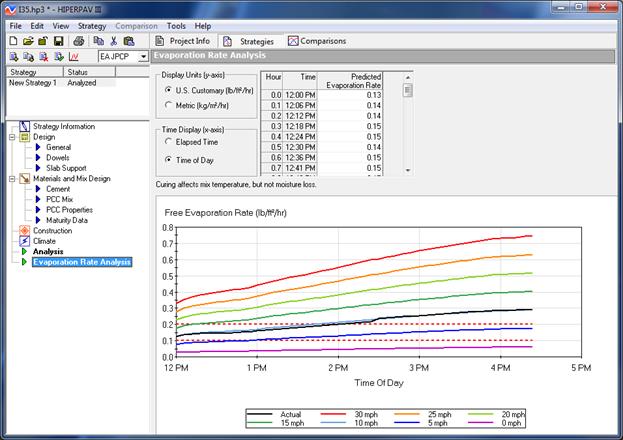Choose Elapsed Time for x-axis display

pos(168,144)
